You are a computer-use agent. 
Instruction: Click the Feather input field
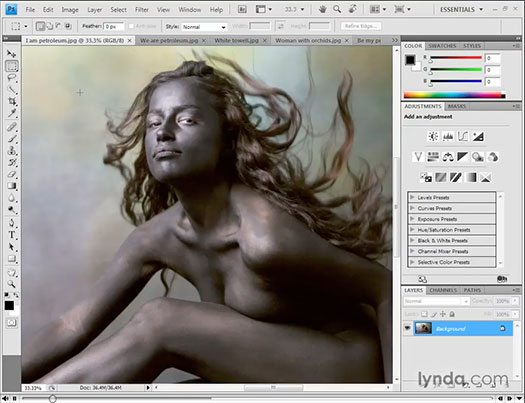click(x=114, y=26)
